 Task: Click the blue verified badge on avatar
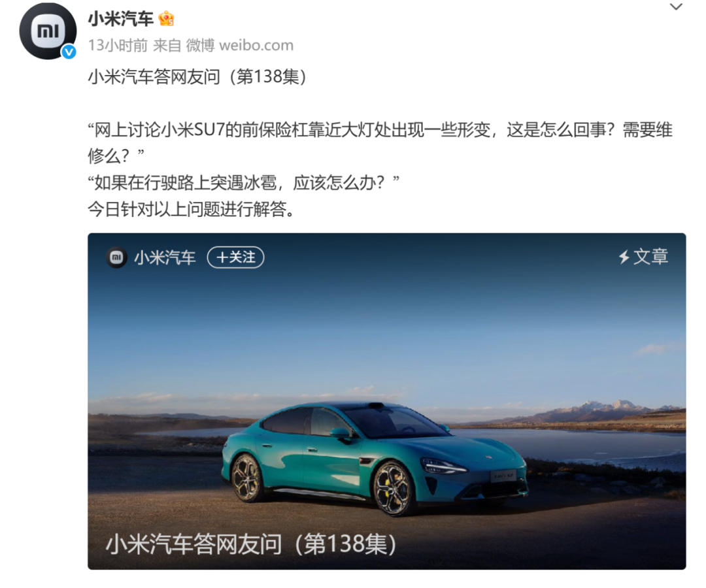69,52
